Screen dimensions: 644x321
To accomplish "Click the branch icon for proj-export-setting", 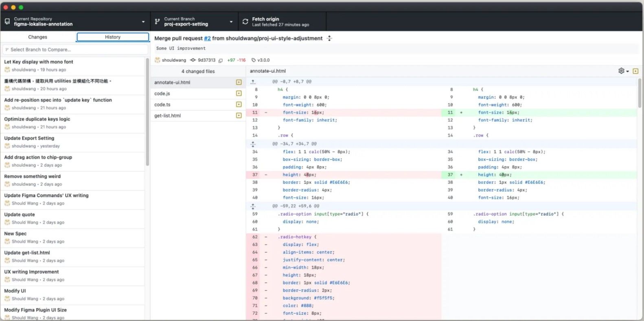I will click(x=158, y=22).
